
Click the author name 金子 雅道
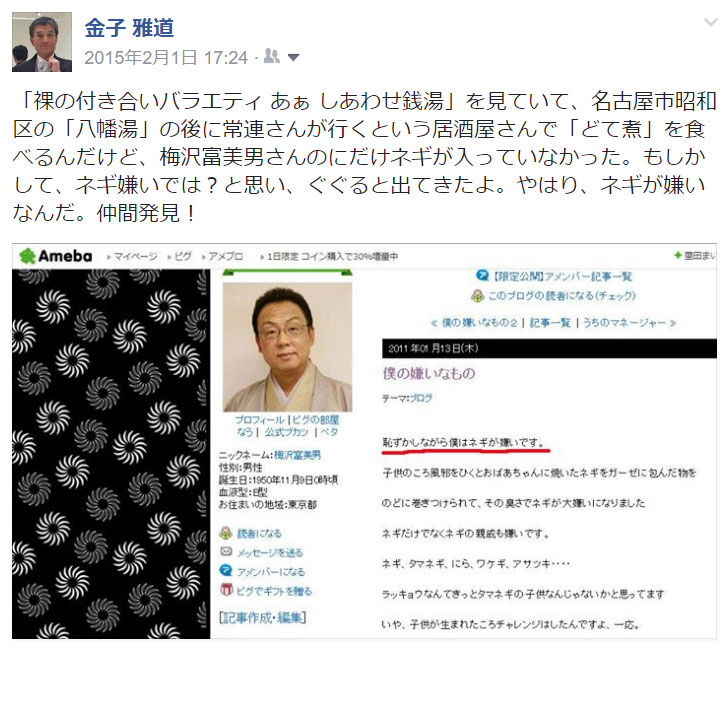129,28
